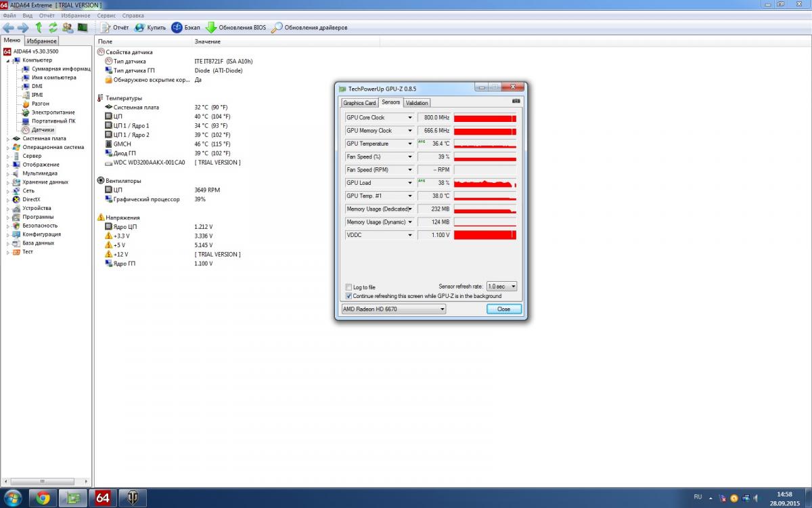812x508 pixels.
Task: Open the Сервис menu
Action: tap(106, 15)
